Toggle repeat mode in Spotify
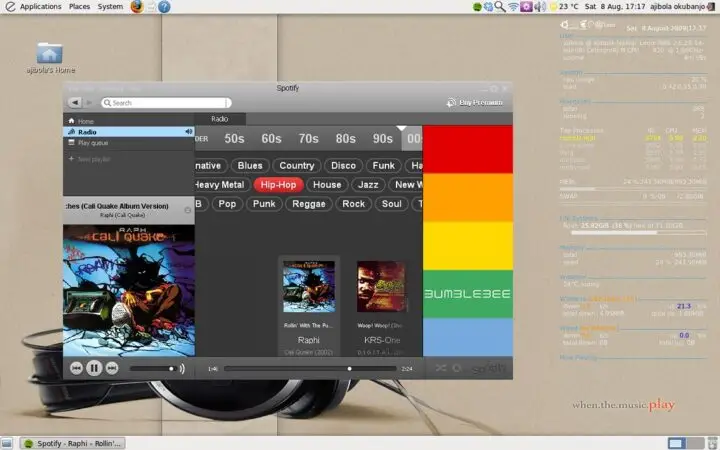This screenshot has width=720, height=450. click(x=456, y=368)
